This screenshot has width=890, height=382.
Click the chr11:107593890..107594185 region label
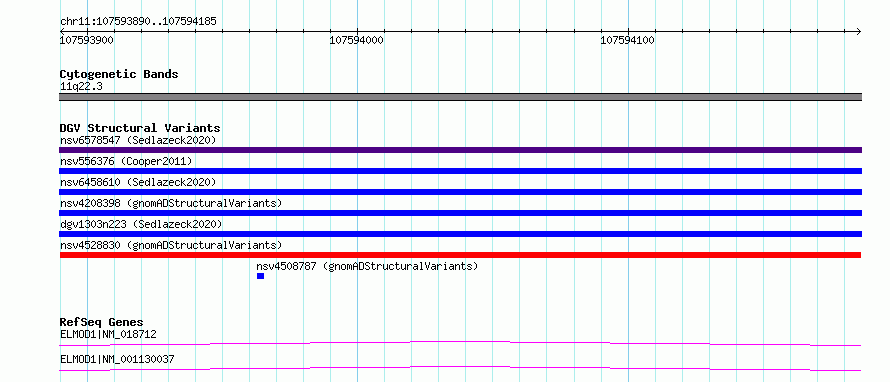click(138, 22)
